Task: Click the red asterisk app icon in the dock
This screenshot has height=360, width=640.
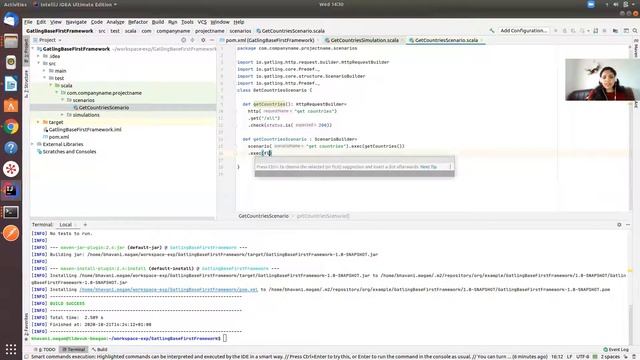Action: 11,169
